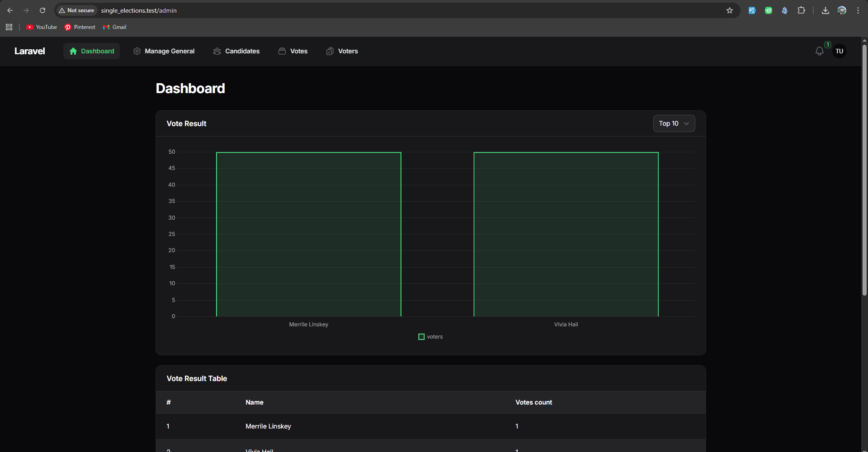Image resolution: width=868 pixels, height=452 pixels.
Task: Open the Chrome three-dot menu
Action: 858,10
